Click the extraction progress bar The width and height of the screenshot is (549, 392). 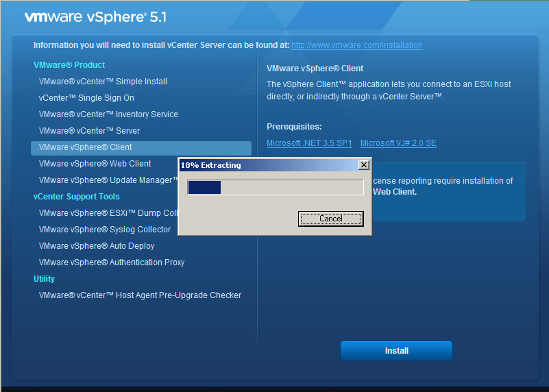(276, 187)
